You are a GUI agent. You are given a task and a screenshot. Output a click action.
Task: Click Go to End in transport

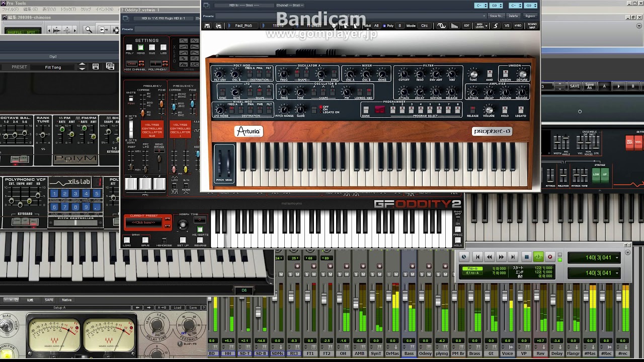tap(513, 257)
